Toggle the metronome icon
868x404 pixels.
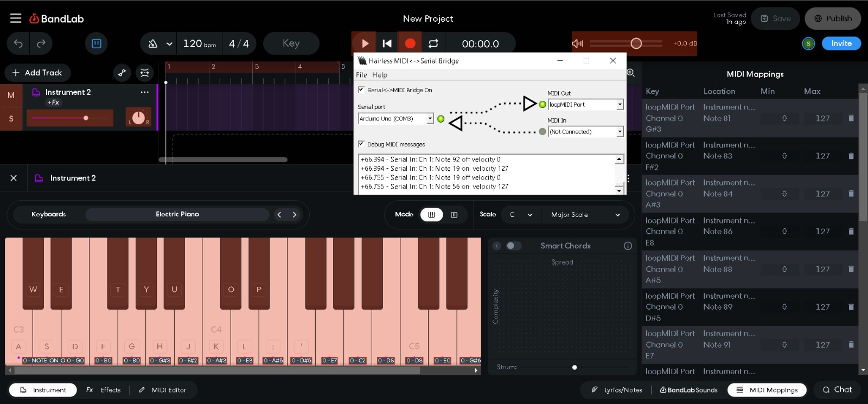153,43
